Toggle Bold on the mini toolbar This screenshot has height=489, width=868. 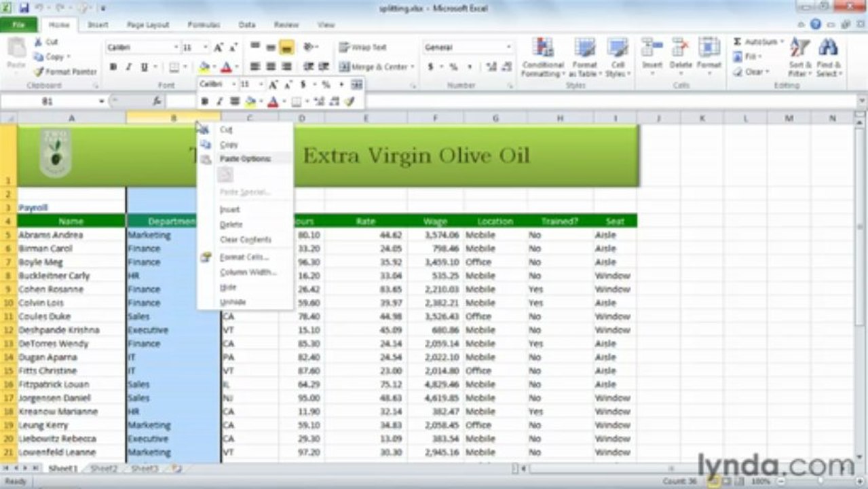pos(205,101)
